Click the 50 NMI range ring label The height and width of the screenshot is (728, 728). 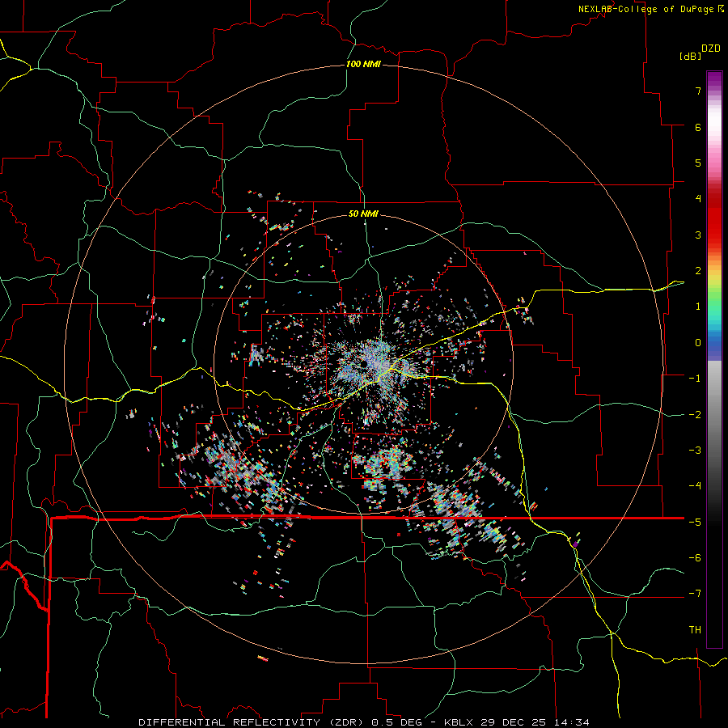pyautogui.click(x=363, y=214)
